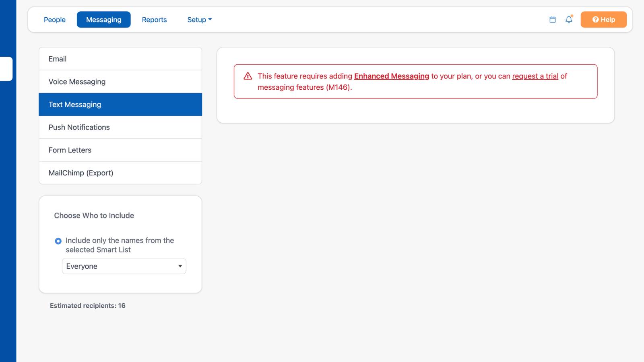
Task: Open the calendar icon in top bar
Action: click(x=553, y=20)
